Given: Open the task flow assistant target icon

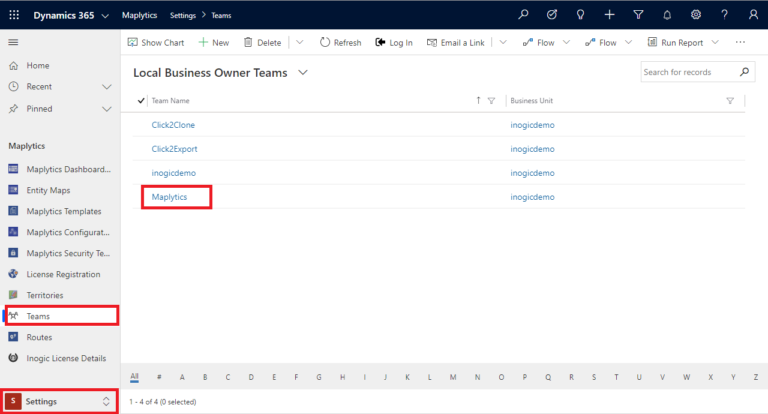Looking at the screenshot, I should 552,15.
